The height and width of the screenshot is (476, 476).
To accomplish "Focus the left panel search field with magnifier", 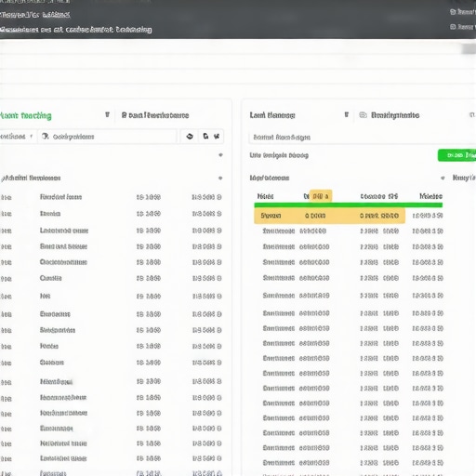I will tap(107, 137).
